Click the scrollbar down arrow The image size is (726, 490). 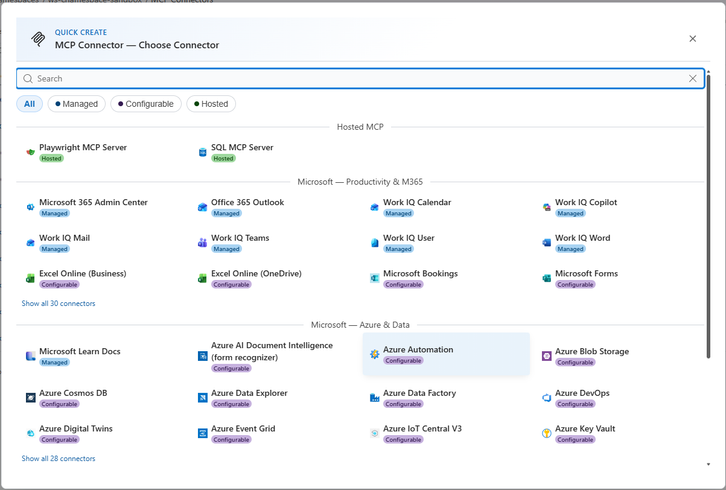point(708,464)
